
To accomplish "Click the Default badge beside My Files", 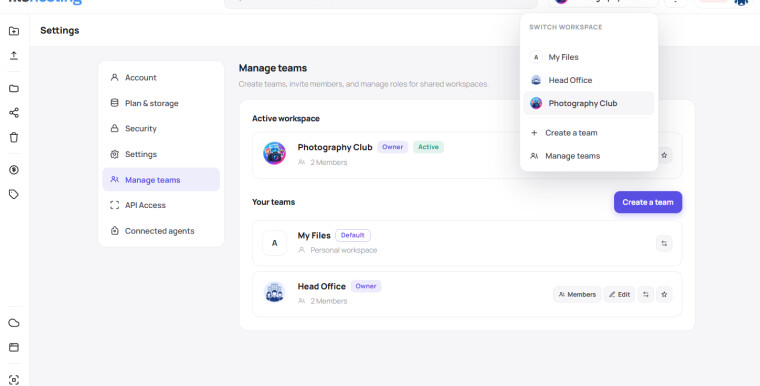I will tap(353, 235).
